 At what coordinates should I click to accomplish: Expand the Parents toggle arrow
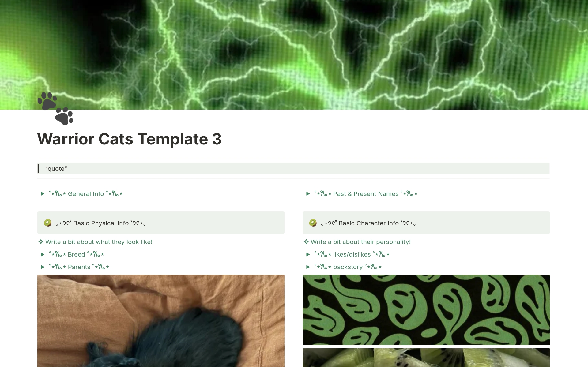tap(43, 267)
